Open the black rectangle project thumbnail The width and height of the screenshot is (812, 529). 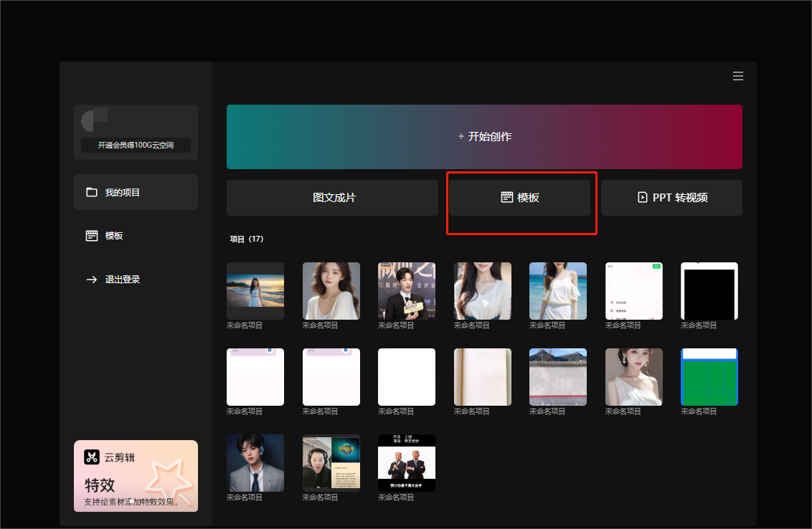tap(709, 291)
